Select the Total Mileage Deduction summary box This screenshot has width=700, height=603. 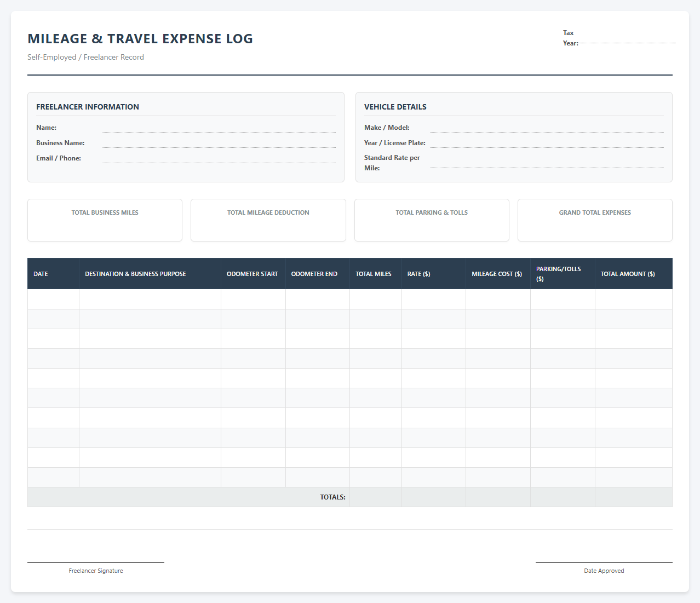tap(268, 220)
